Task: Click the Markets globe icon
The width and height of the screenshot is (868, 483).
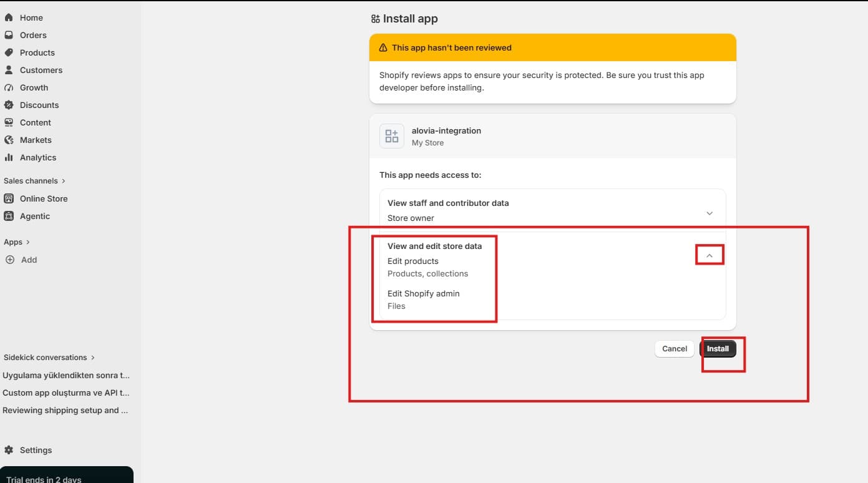Action: click(9, 140)
